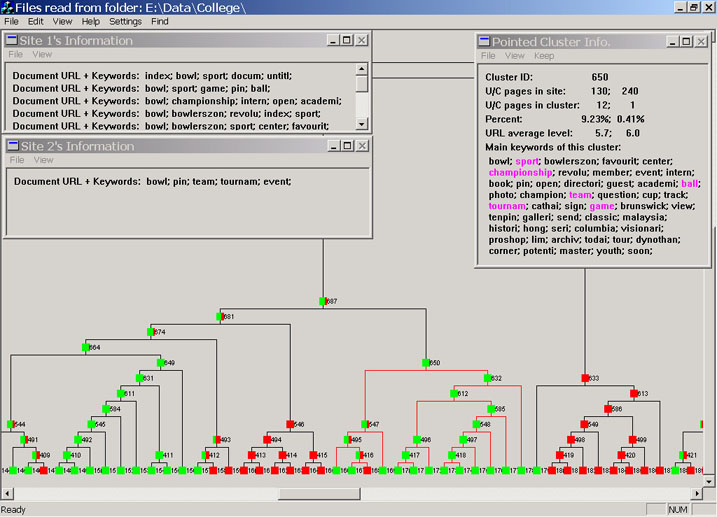Open View menu in Pointed Cluster Info window
Screen dimensions: 717x517
(514, 56)
